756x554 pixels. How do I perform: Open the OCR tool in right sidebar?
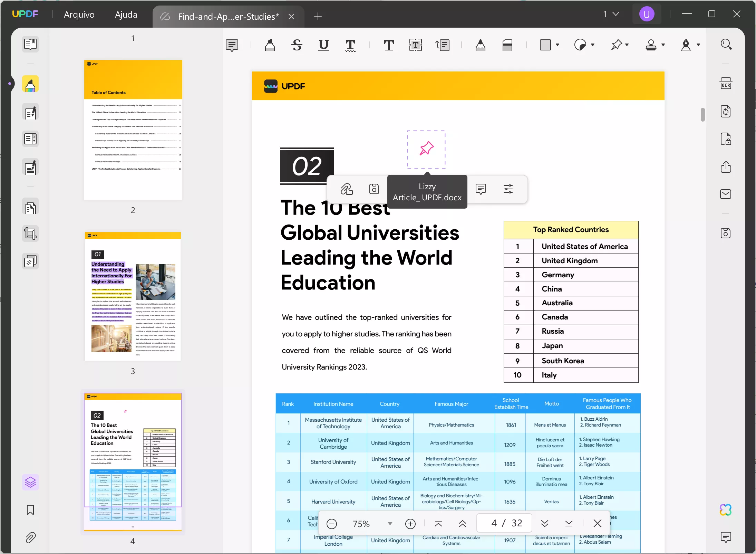725,84
